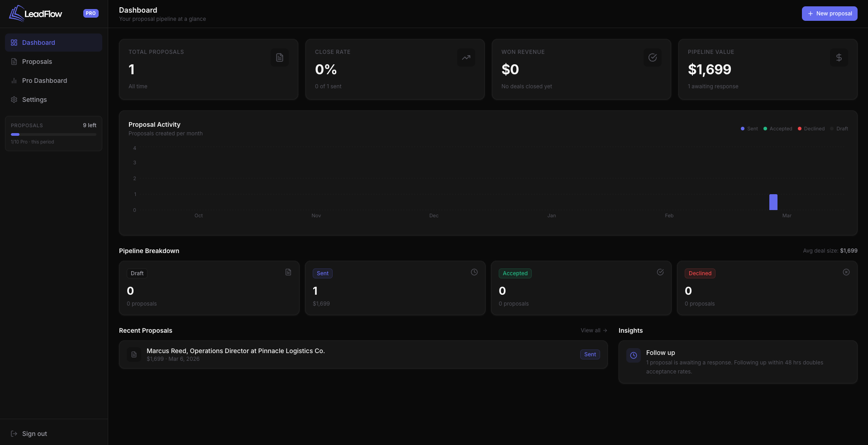Open View all recent proposals
Image resolution: width=868 pixels, height=445 pixels.
(593, 330)
